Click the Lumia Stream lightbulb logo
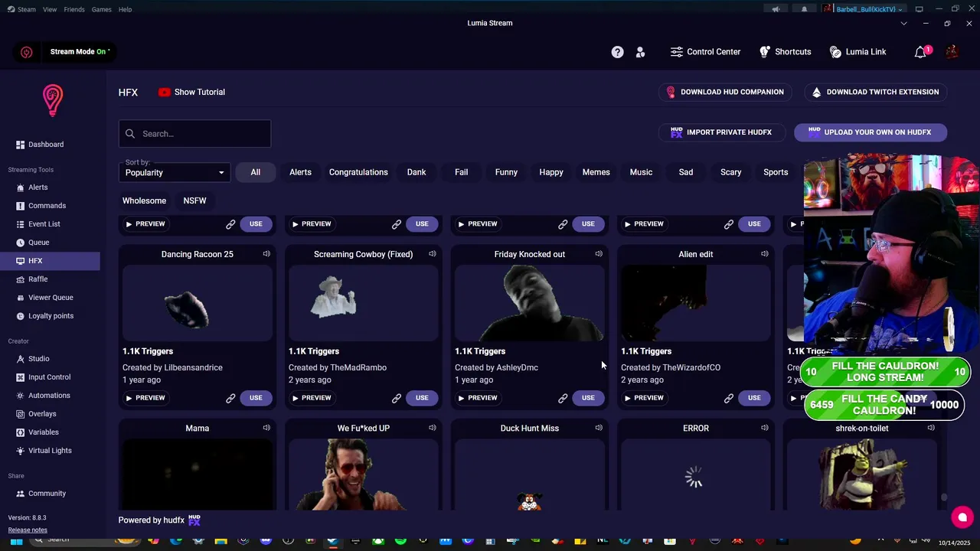Image resolution: width=980 pixels, height=551 pixels. pyautogui.click(x=53, y=100)
